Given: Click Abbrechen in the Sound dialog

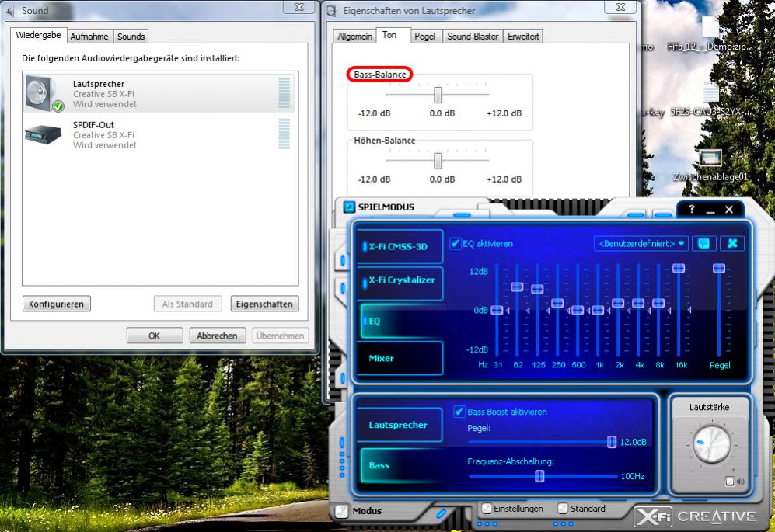Looking at the screenshot, I should tap(217, 336).
